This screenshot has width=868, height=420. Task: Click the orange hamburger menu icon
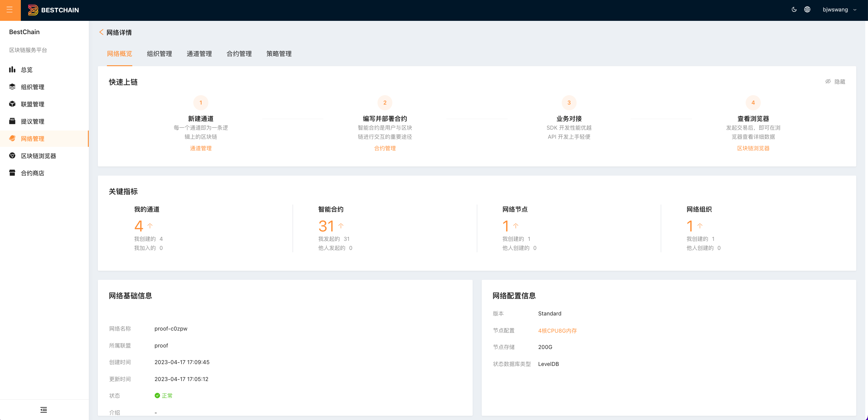10,10
